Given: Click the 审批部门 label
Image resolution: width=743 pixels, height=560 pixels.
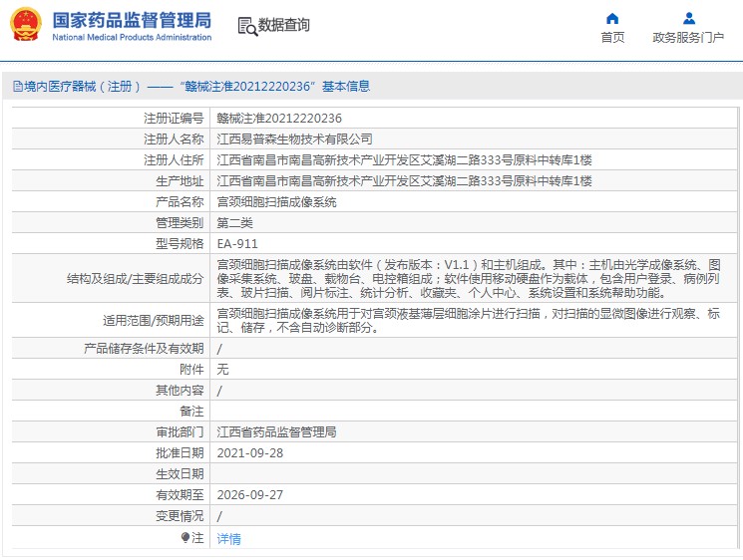Looking at the screenshot, I should coord(181,431).
